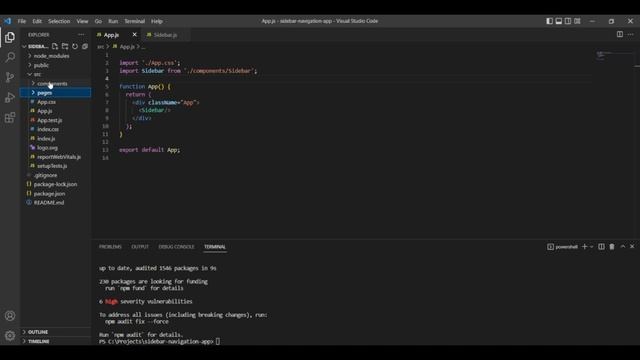The image size is (640, 360).
Task: Click Collapse Folders icon in Explorer
Action: pos(84,47)
